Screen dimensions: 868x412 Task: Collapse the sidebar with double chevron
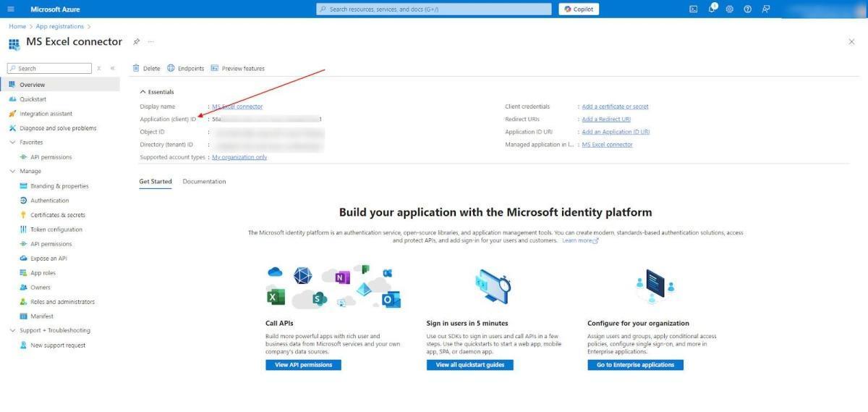112,68
